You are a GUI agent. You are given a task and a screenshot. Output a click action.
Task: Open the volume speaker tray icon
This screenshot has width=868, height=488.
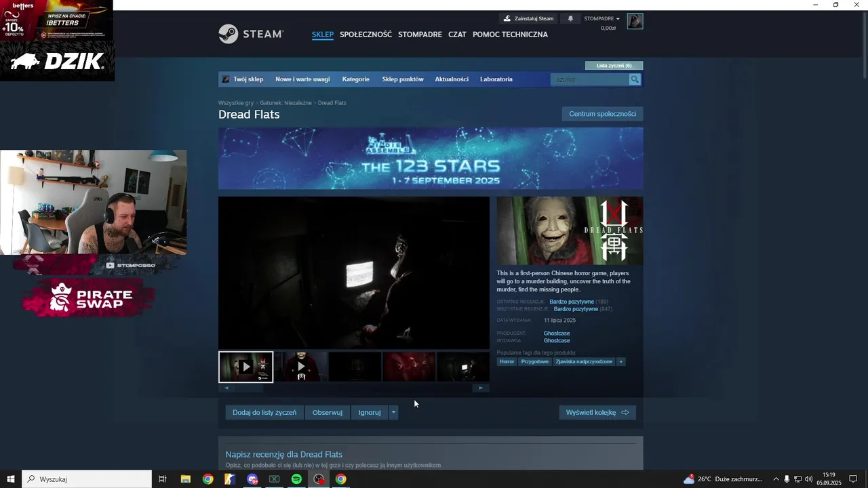(808, 479)
